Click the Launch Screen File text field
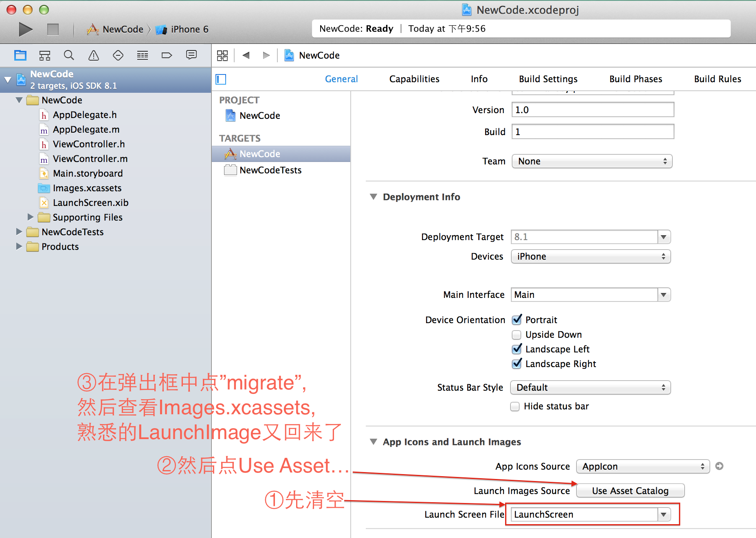Image resolution: width=756 pixels, height=538 pixels. click(x=585, y=514)
